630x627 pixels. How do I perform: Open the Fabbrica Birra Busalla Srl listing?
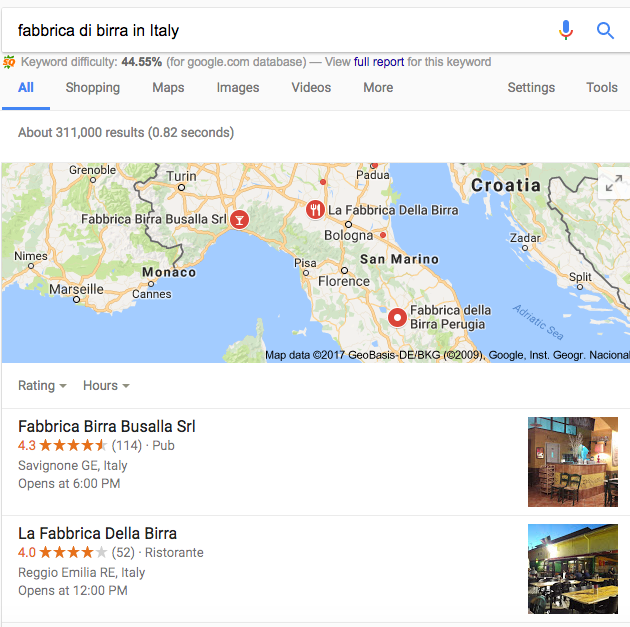(x=107, y=426)
